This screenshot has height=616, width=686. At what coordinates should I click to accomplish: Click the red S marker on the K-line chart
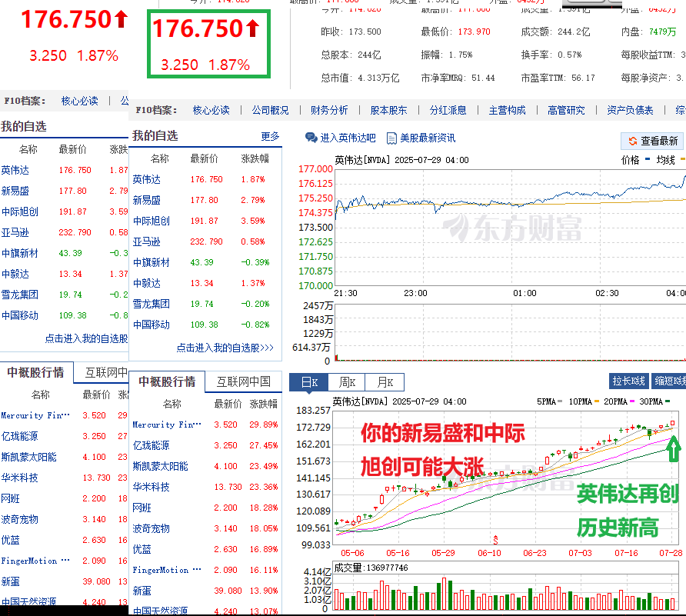click(496, 539)
